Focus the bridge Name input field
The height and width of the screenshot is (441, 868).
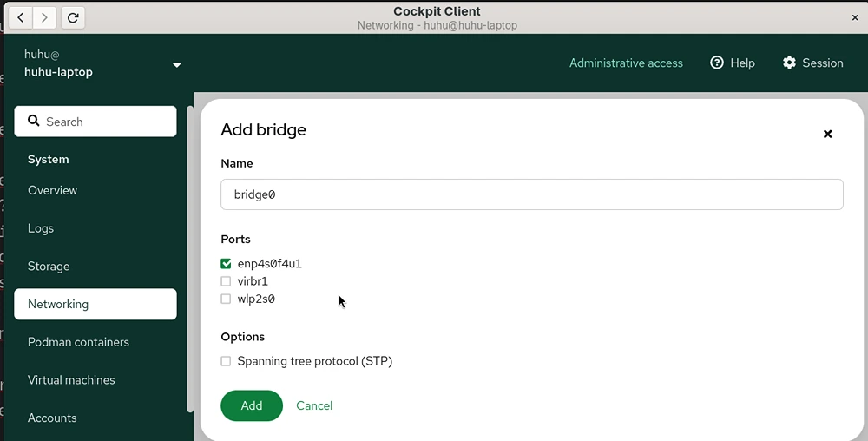click(531, 194)
